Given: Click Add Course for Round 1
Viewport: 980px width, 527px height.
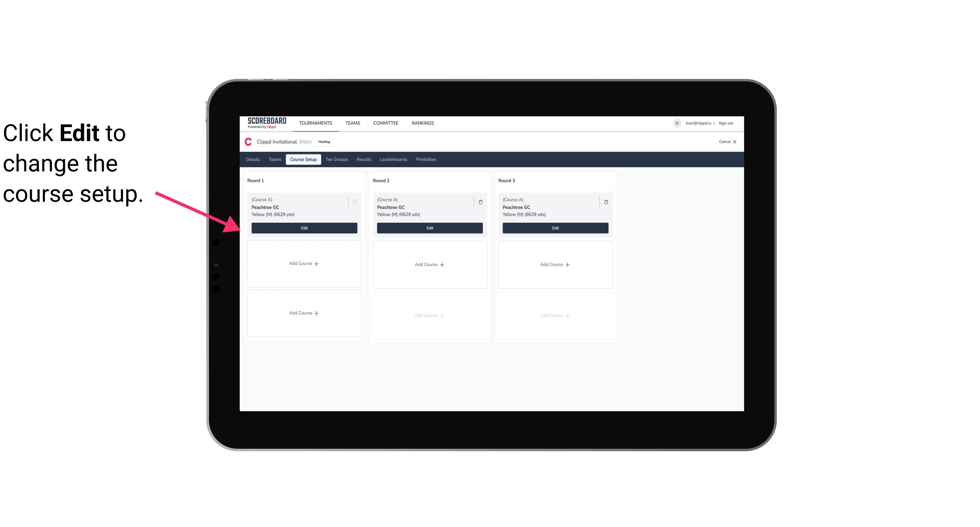Looking at the screenshot, I should coord(304,264).
